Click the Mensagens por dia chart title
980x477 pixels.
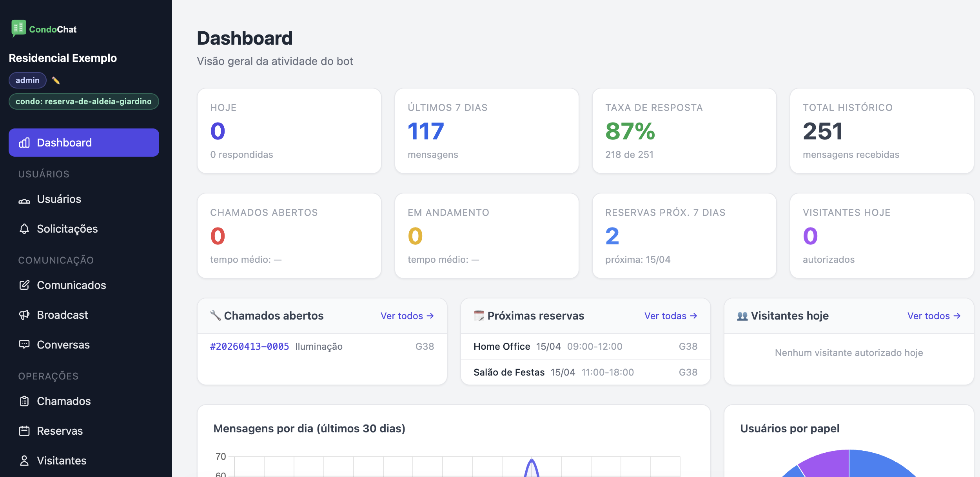[x=309, y=428]
